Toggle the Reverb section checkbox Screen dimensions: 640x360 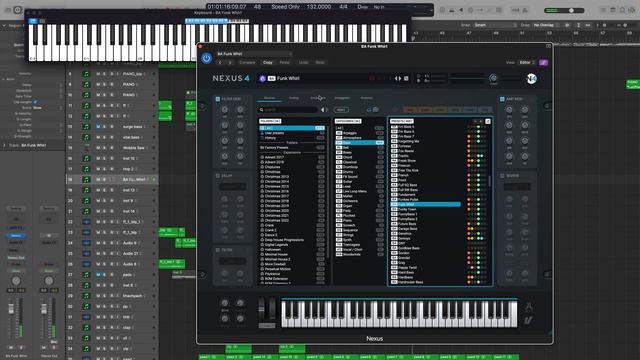(x=502, y=176)
